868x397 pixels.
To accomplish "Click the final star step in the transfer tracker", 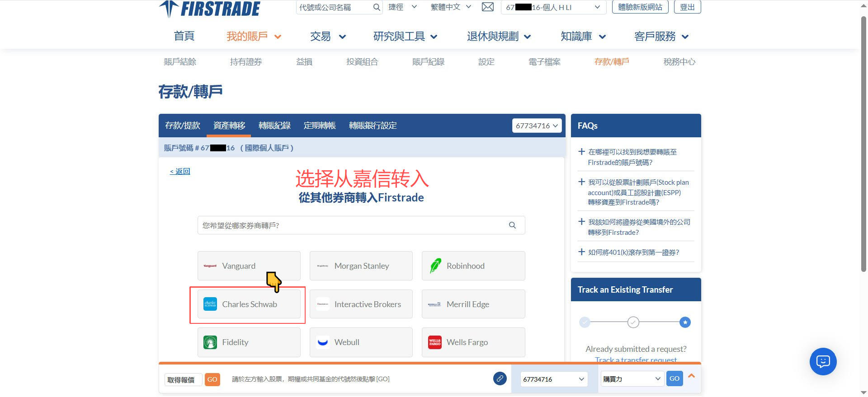I will click(x=685, y=322).
